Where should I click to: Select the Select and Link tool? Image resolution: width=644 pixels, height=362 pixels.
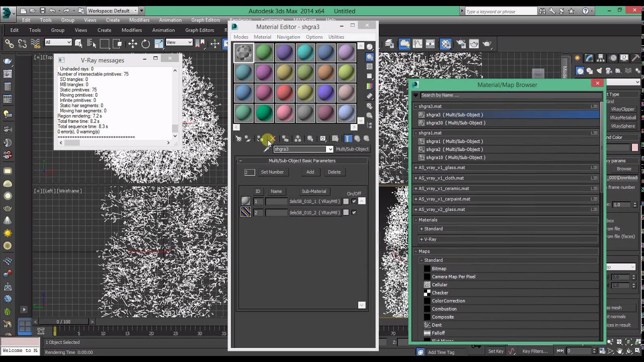9,44
